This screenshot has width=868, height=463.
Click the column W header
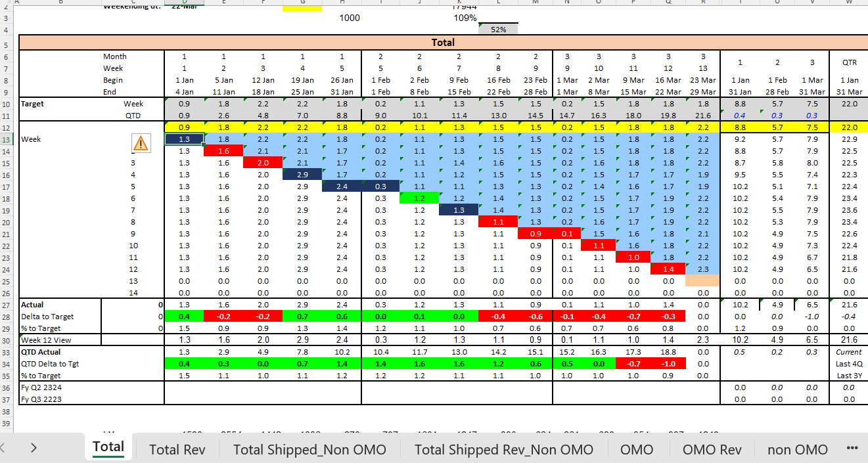coord(848,2)
